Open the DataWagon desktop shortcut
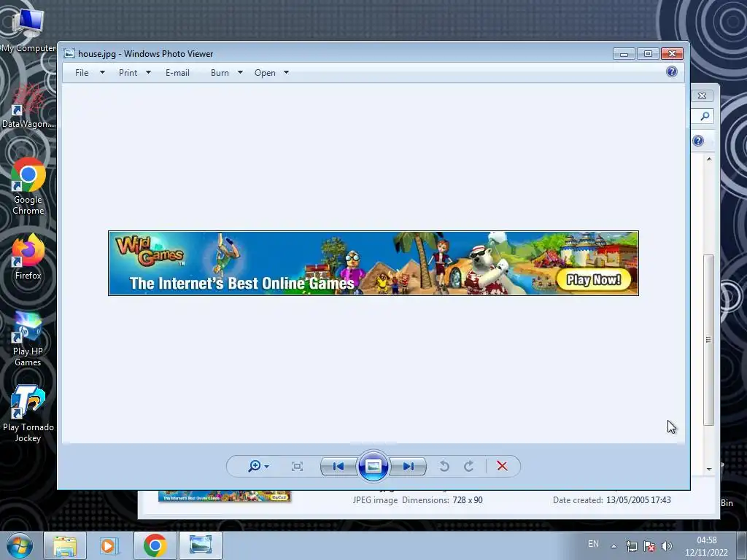Image resolution: width=747 pixels, height=560 pixels. tap(28, 106)
